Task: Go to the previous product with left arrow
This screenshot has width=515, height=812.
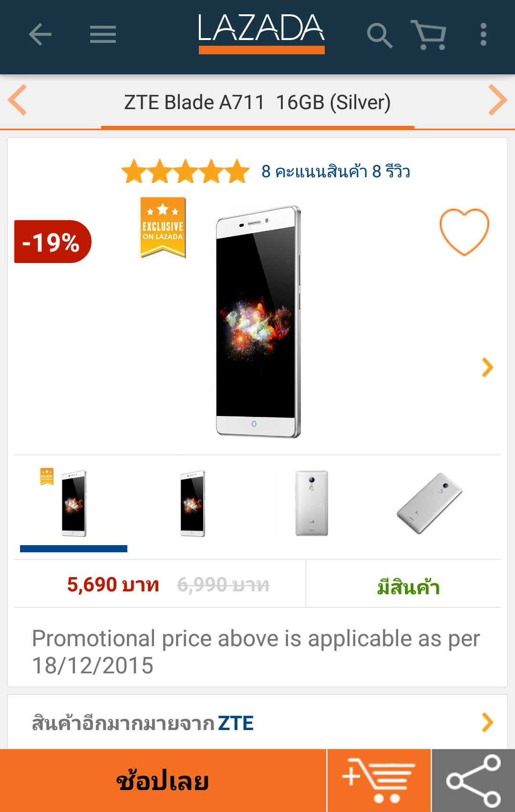Action: [x=18, y=100]
